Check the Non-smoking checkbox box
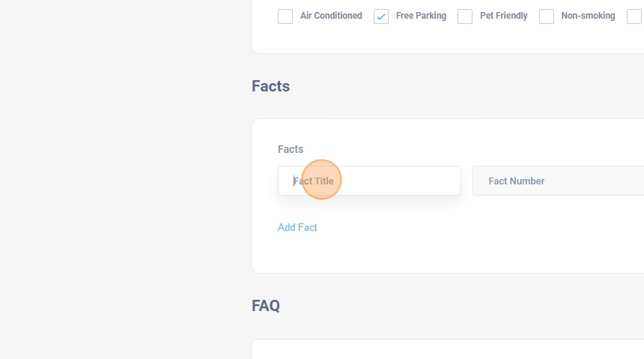644x359 pixels. [547, 16]
